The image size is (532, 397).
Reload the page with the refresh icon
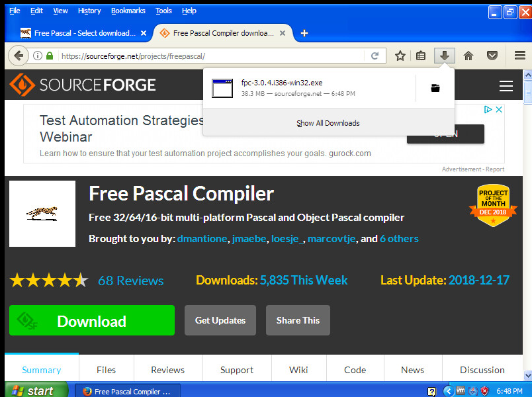pyautogui.click(x=375, y=56)
